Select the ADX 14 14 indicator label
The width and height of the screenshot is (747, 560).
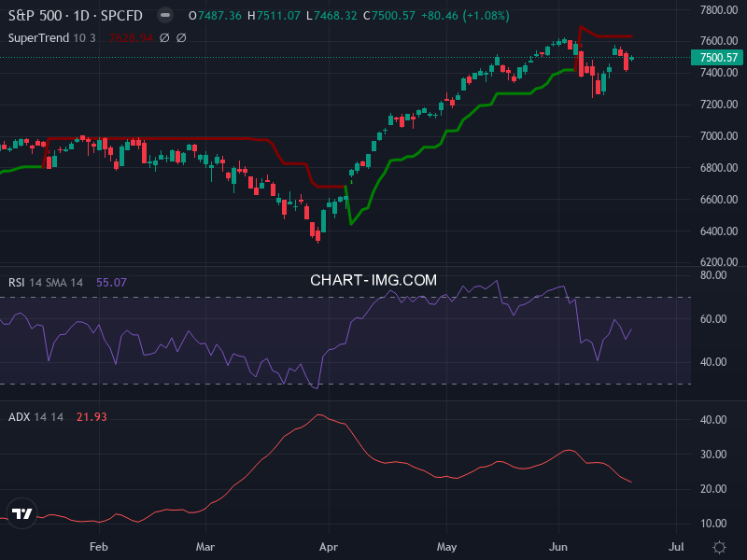[x=35, y=417]
